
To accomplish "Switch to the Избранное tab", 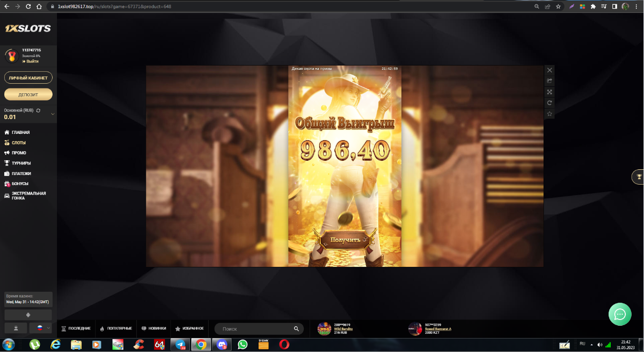I will click(189, 329).
